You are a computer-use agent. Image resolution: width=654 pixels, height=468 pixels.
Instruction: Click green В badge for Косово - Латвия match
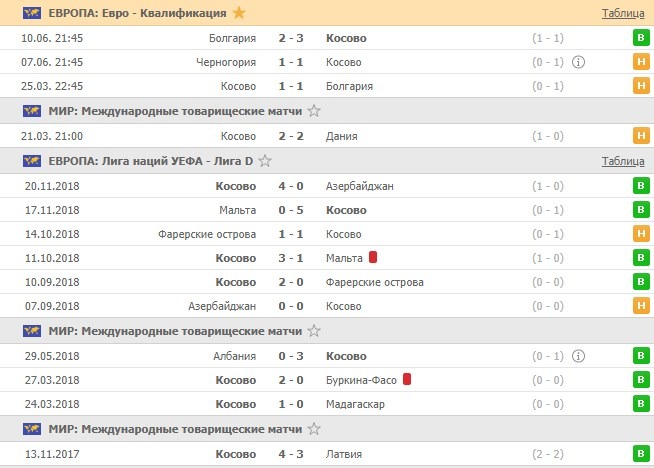(x=640, y=453)
